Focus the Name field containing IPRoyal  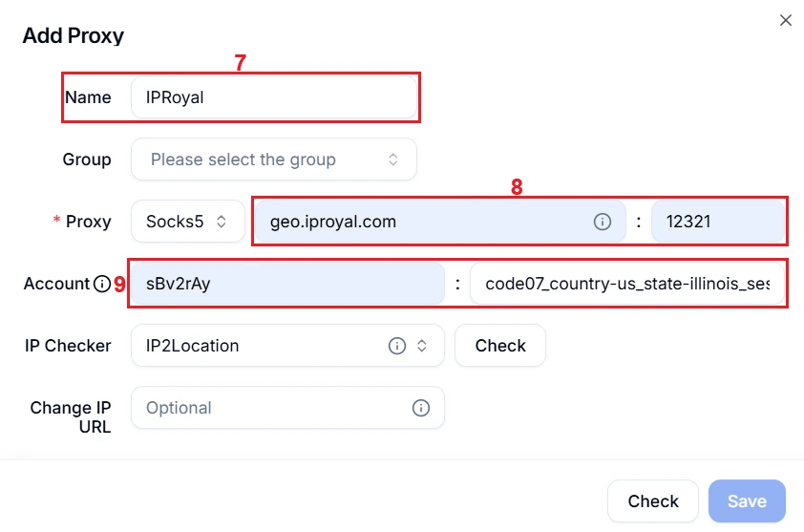(x=274, y=97)
